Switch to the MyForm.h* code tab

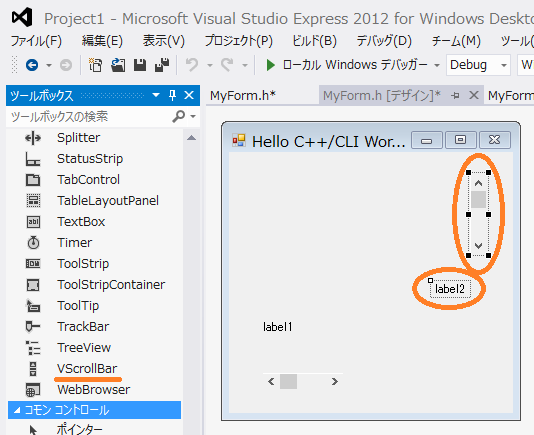click(243, 96)
